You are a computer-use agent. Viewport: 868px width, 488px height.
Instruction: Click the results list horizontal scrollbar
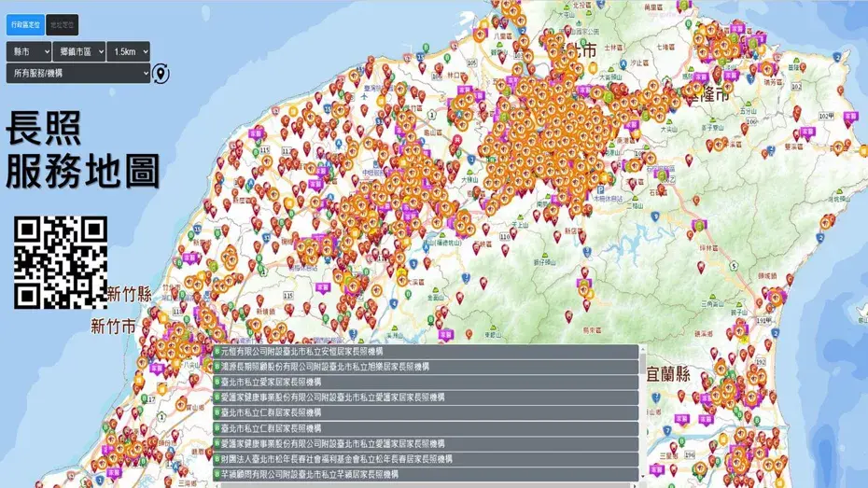pyautogui.click(x=427, y=485)
